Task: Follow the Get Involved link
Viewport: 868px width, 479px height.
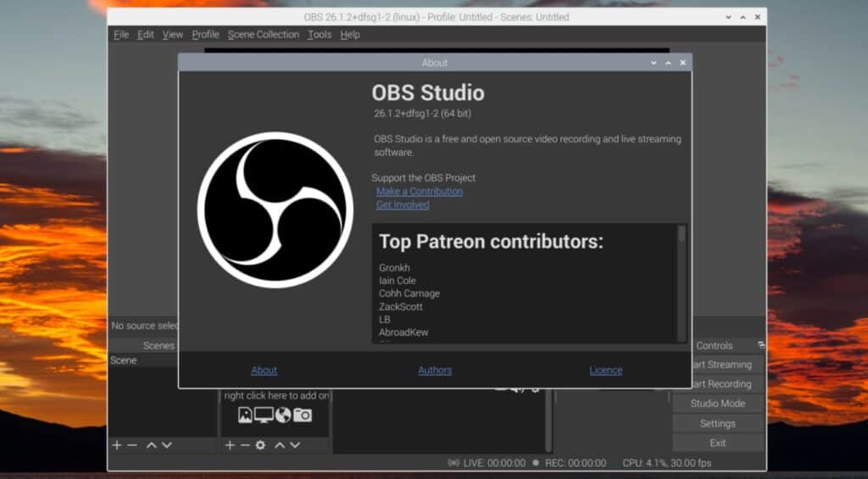Action: [x=403, y=204]
